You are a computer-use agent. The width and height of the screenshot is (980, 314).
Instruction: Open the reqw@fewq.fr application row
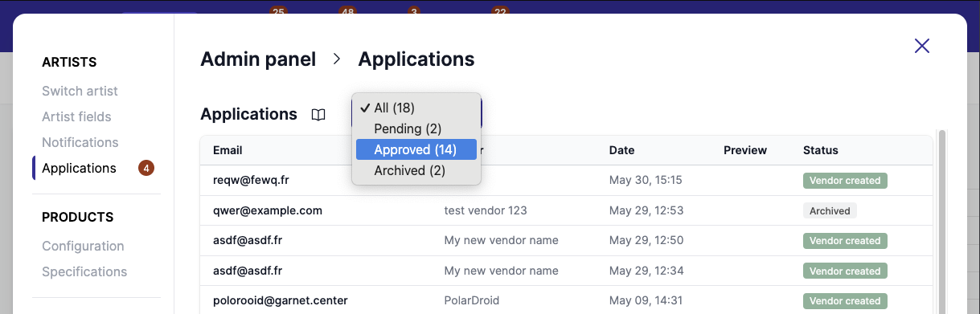(x=566, y=181)
